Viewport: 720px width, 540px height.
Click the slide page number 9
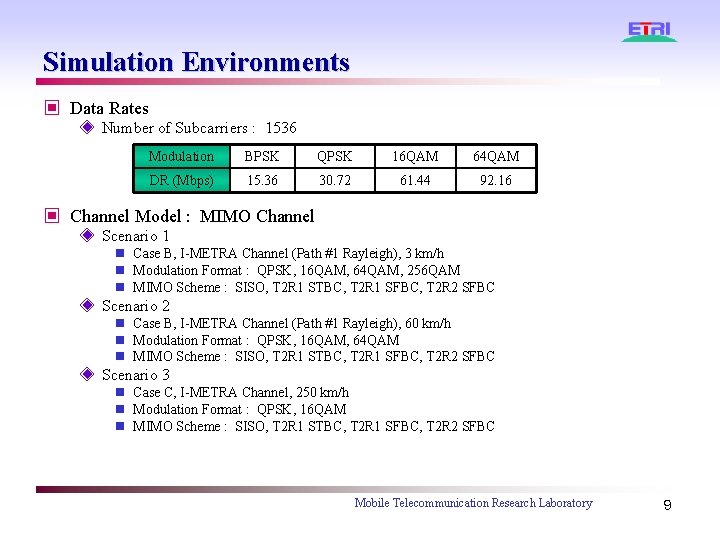tap(668, 505)
